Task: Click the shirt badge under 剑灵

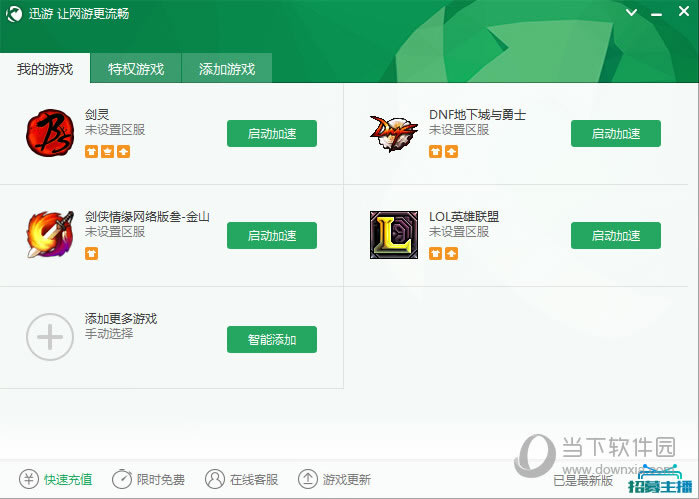Action: [x=91, y=152]
